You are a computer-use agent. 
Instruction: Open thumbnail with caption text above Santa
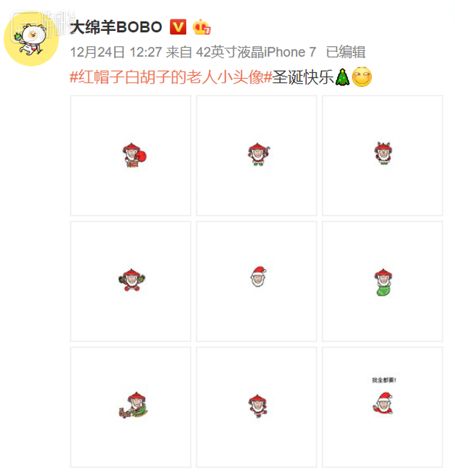[x=382, y=407]
